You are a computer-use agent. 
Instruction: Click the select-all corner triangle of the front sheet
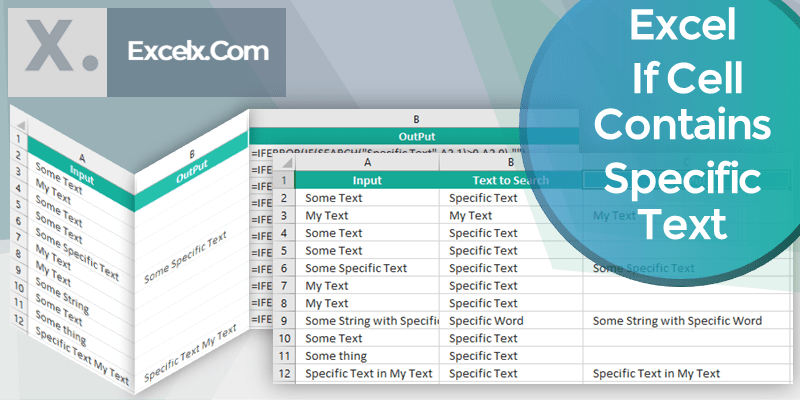(x=287, y=163)
